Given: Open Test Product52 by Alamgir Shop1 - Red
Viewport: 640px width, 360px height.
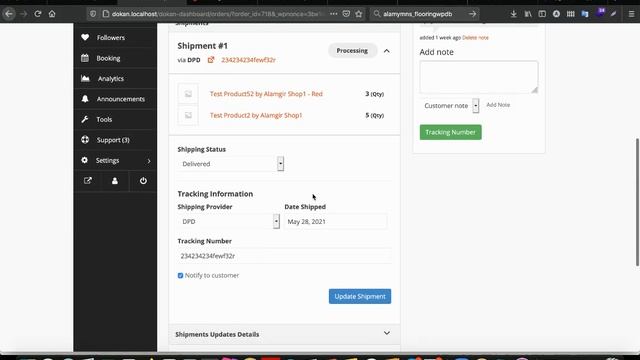Looking at the screenshot, I should point(266,94).
